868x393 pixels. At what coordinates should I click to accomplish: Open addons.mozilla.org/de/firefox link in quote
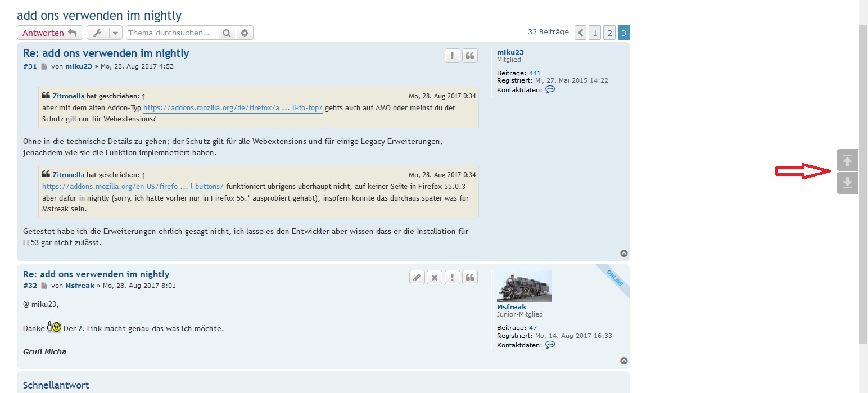[x=233, y=108]
